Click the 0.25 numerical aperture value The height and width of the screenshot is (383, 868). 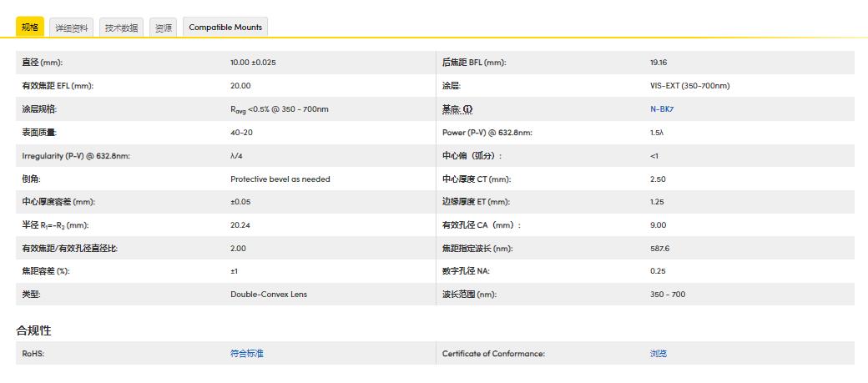[658, 271]
